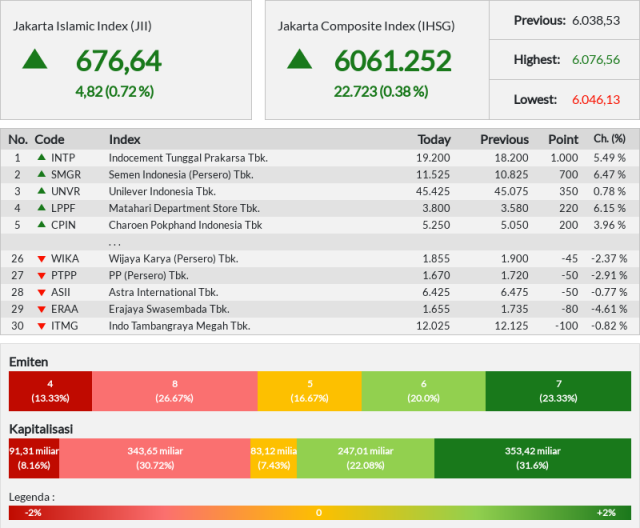Click the JII index value 676,64
Screen dimensions: 640x528
[119, 61]
